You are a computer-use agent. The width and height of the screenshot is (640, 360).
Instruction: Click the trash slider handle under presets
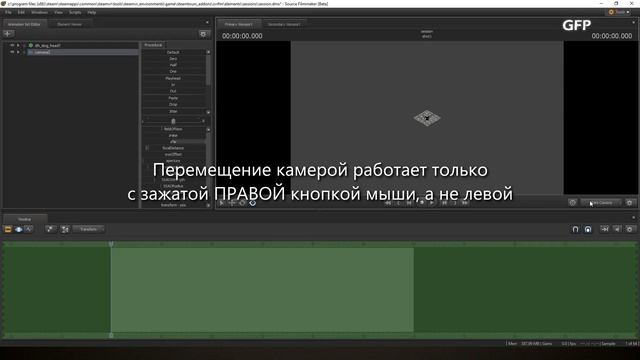coord(173,121)
